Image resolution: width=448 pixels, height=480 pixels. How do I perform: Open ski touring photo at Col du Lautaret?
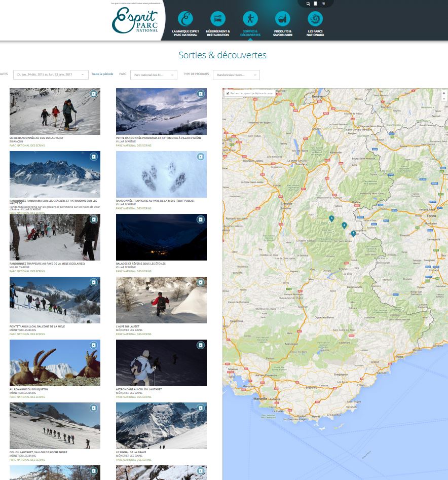coord(55,112)
